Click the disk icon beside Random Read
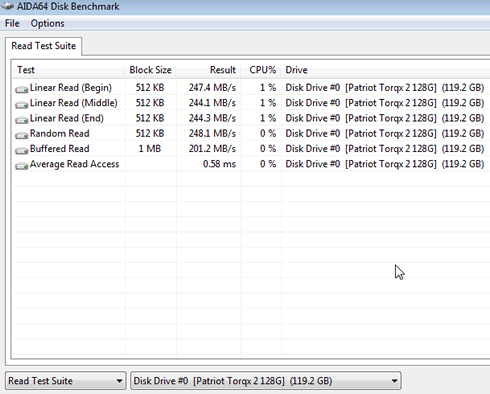The width and height of the screenshot is (490, 394). coord(22,135)
